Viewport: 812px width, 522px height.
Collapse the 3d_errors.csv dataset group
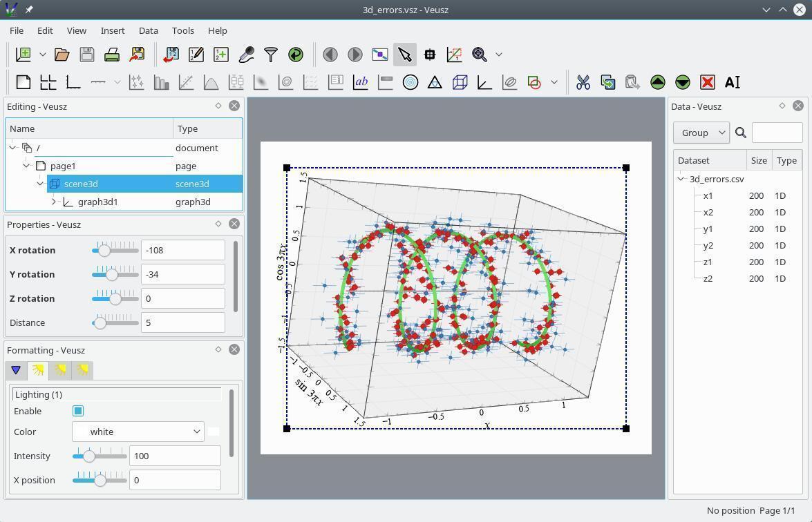tap(681, 179)
